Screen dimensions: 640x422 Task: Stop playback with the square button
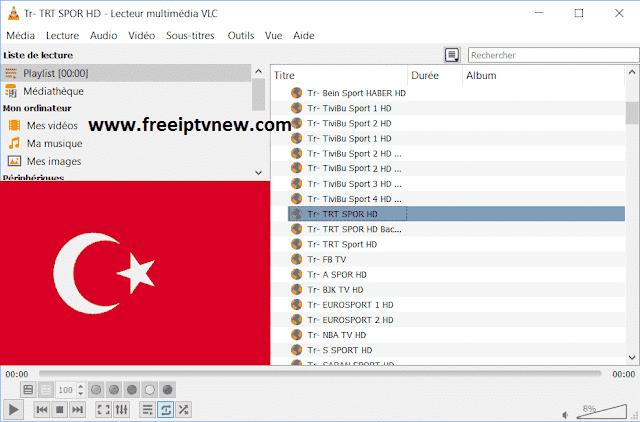click(x=60, y=409)
